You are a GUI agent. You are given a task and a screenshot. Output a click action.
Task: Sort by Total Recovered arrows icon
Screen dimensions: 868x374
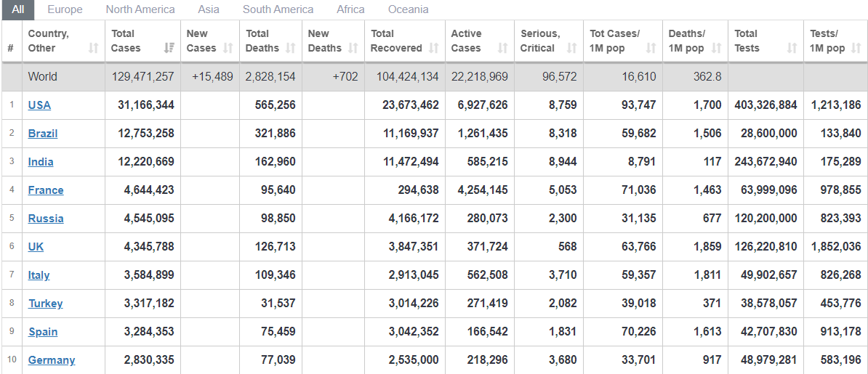tap(433, 48)
